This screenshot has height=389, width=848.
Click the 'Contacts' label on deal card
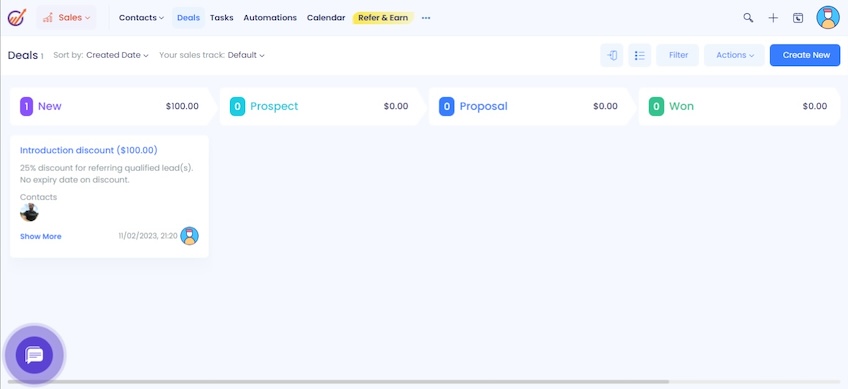38,197
